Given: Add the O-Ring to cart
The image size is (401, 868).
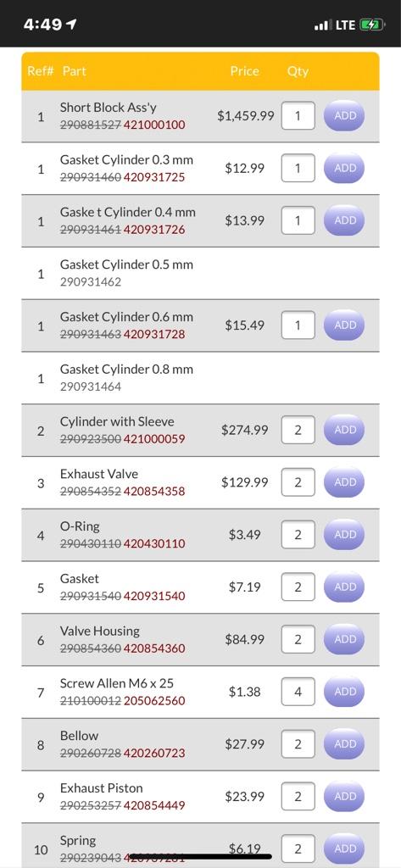Looking at the screenshot, I should point(344,534).
